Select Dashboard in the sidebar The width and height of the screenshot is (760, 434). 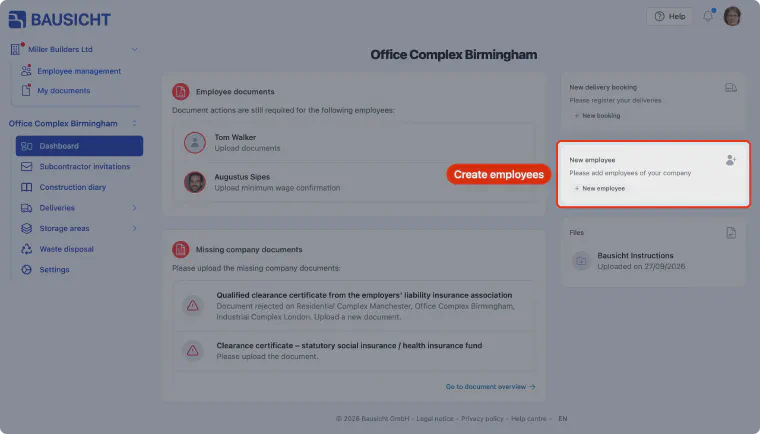point(79,146)
